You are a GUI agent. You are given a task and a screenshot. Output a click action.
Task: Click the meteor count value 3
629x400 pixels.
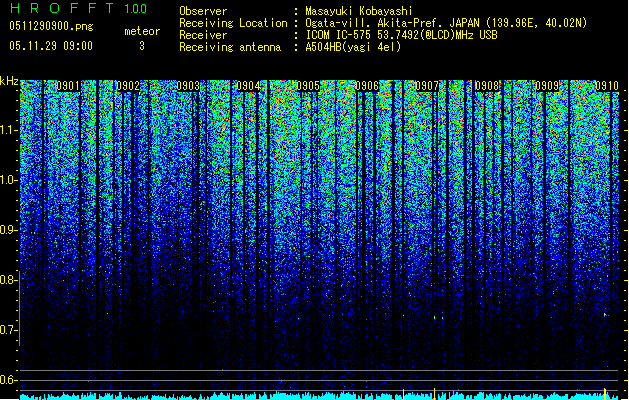142,46
